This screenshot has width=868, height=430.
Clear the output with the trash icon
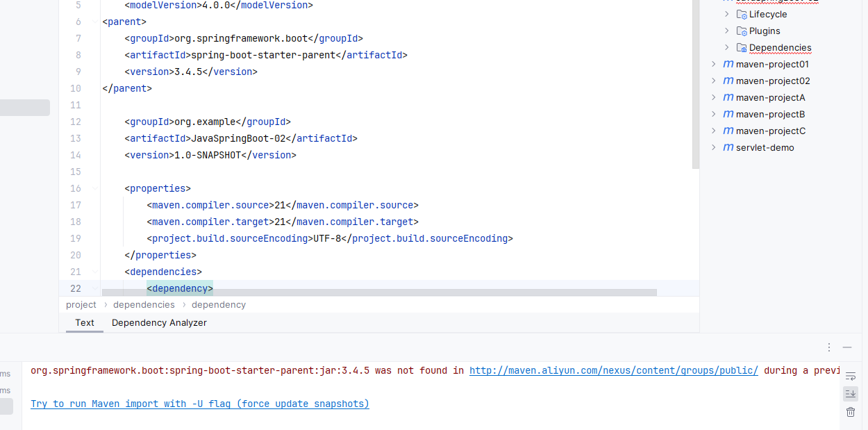[851, 412]
